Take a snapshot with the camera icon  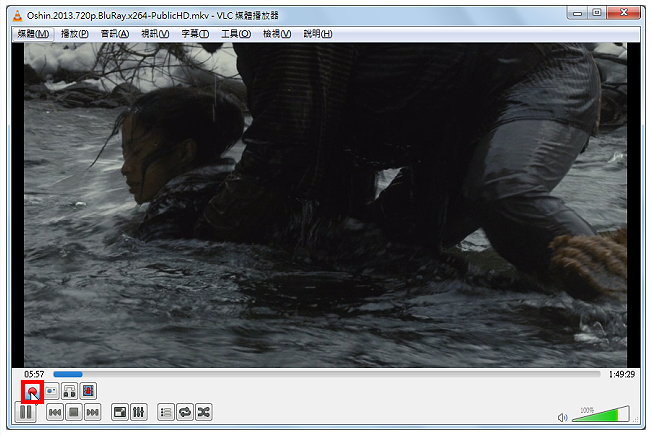pyautogui.click(x=51, y=391)
